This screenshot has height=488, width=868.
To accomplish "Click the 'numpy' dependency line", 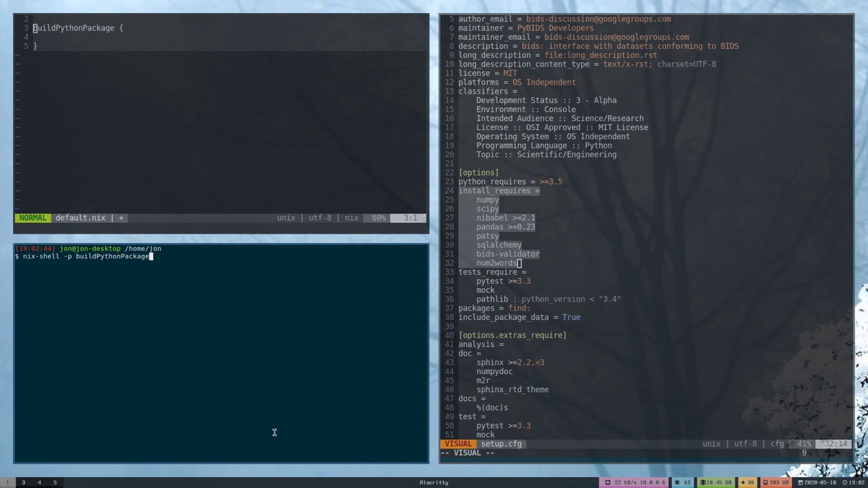I will pos(488,200).
